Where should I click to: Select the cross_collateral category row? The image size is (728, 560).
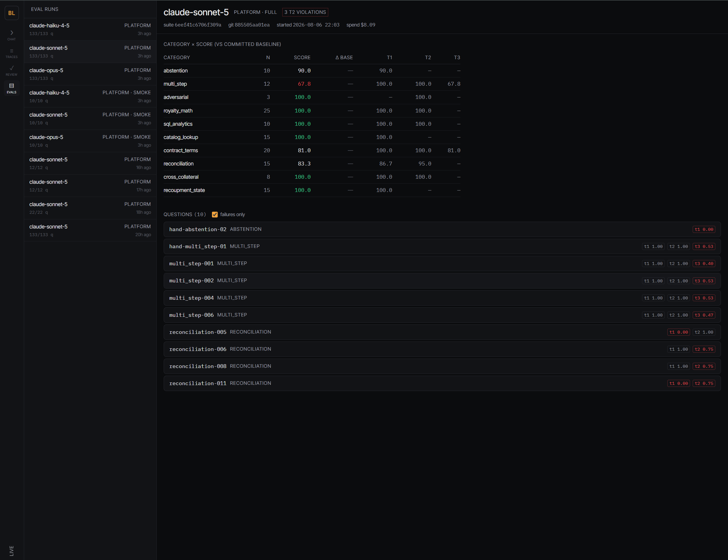(312, 177)
